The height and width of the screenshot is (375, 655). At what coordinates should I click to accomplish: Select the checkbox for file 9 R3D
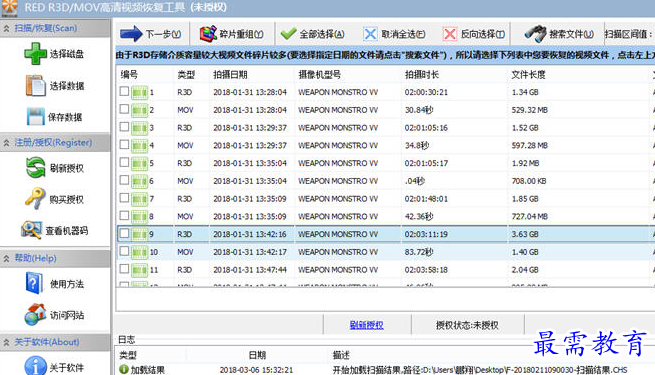click(124, 233)
